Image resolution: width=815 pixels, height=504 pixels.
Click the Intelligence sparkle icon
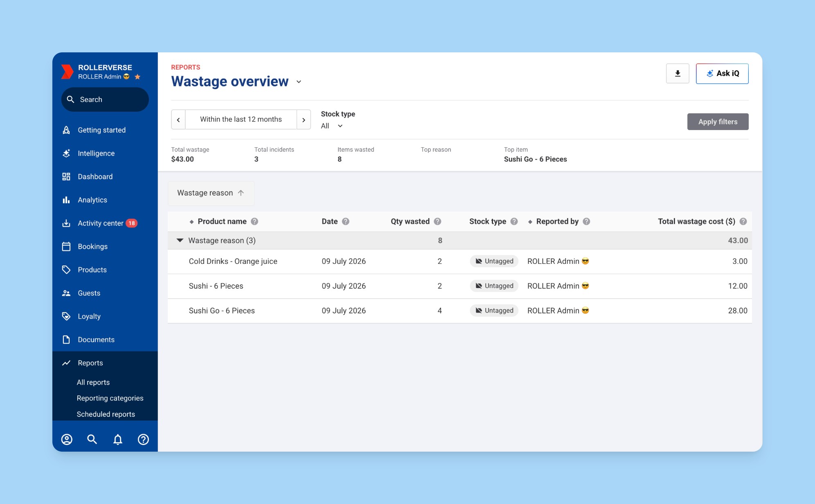click(66, 153)
